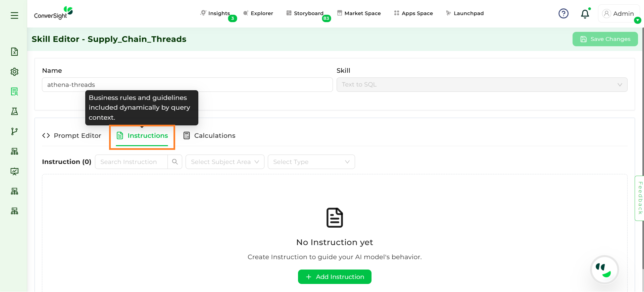Image resolution: width=644 pixels, height=292 pixels.
Task: Switch to the Prompt Editor tab
Action: coord(72,136)
